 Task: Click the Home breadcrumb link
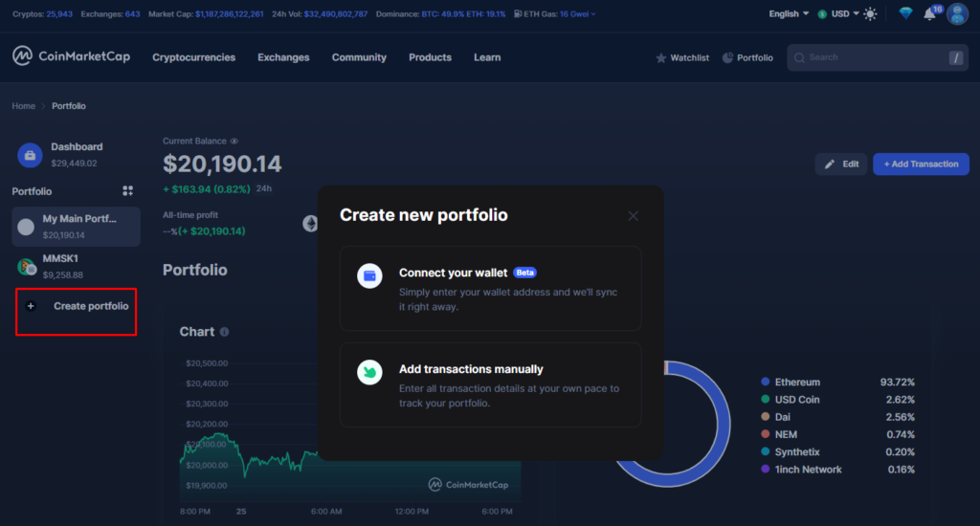23,106
